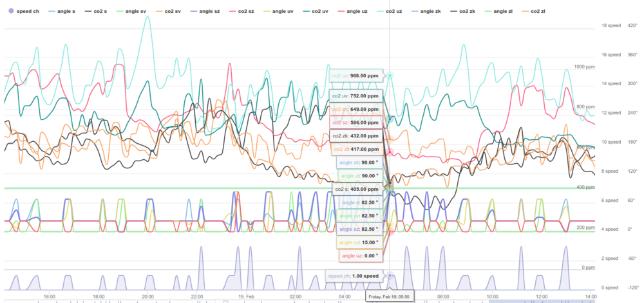Screen dimensions: 644x303
Task: Click the 02:00 time axis label
Action: pos(296,296)
